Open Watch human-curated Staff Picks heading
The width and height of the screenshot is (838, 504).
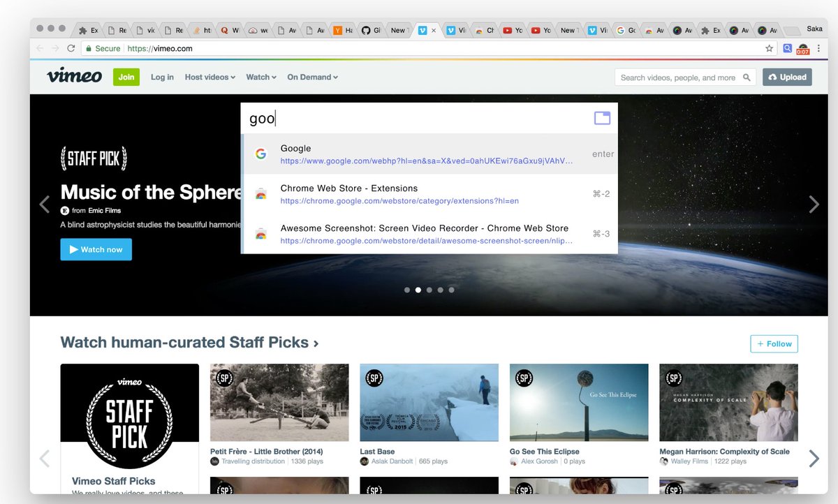(189, 343)
